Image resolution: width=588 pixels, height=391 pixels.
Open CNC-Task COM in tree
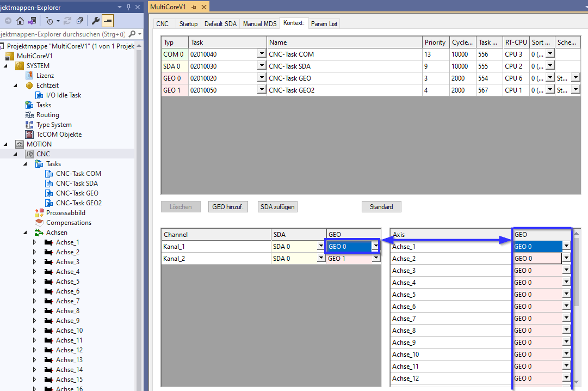tap(78, 174)
